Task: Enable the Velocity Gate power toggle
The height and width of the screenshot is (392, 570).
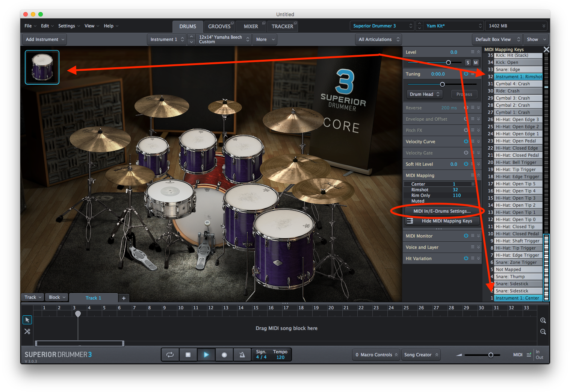Action: pyautogui.click(x=466, y=153)
